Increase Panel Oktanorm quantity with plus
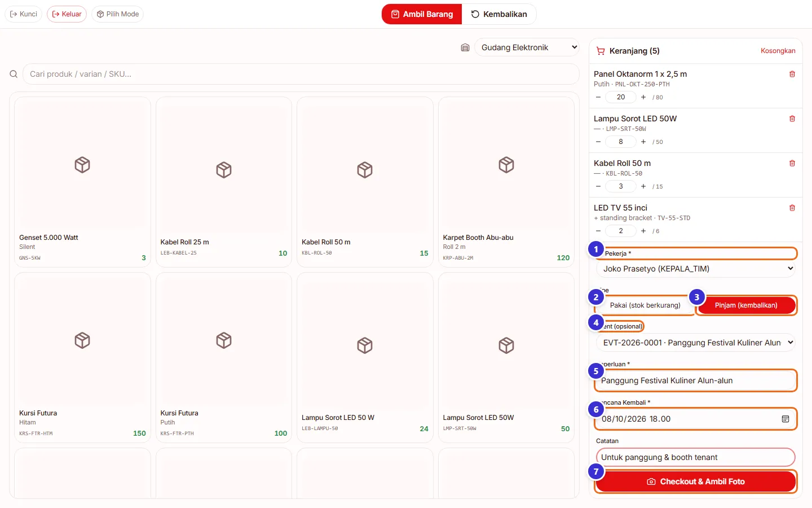The width and height of the screenshot is (812, 508). click(x=643, y=97)
